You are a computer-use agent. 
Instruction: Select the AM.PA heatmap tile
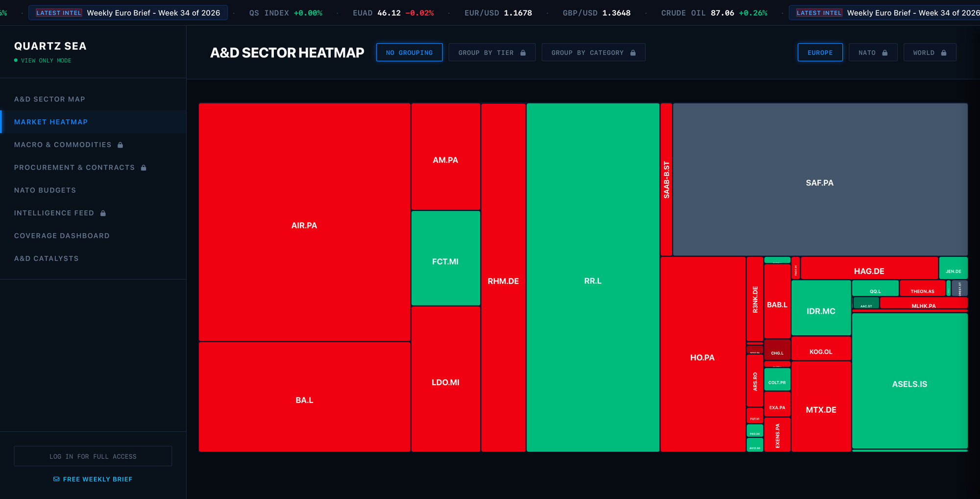tap(445, 157)
